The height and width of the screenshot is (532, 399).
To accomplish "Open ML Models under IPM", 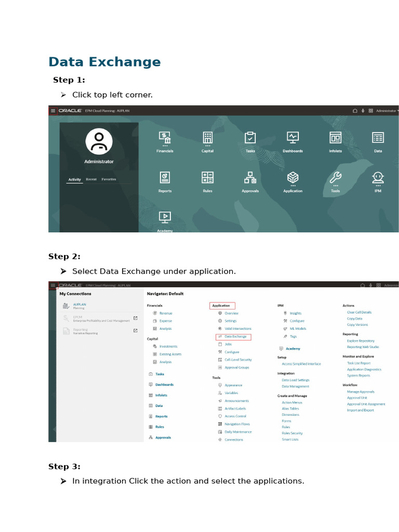I will point(298,329).
